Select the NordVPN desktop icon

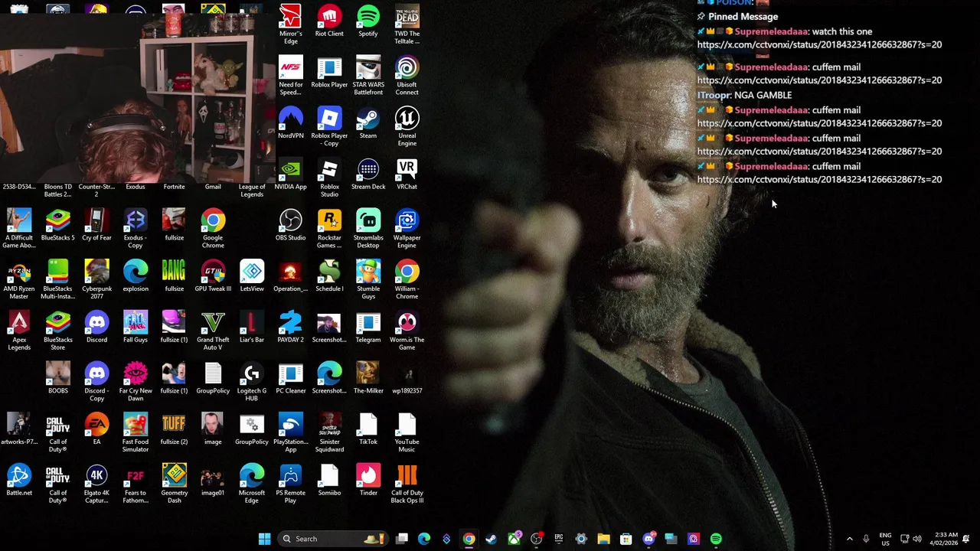tap(290, 123)
